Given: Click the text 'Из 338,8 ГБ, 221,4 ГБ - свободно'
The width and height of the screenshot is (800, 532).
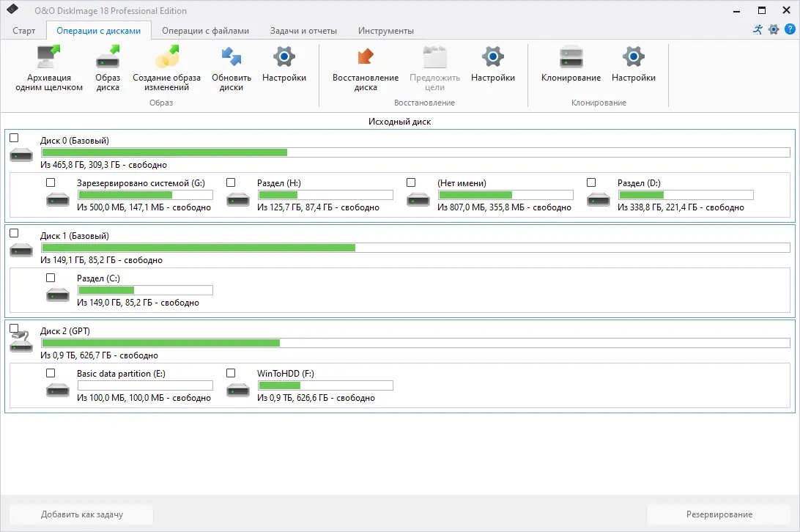Looking at the screenshot, I should [x=681, y=207].
